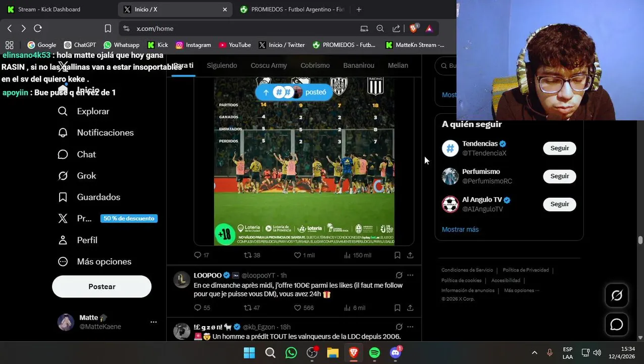Switch to Stream - Kick Dashboard browser tab

58,9
